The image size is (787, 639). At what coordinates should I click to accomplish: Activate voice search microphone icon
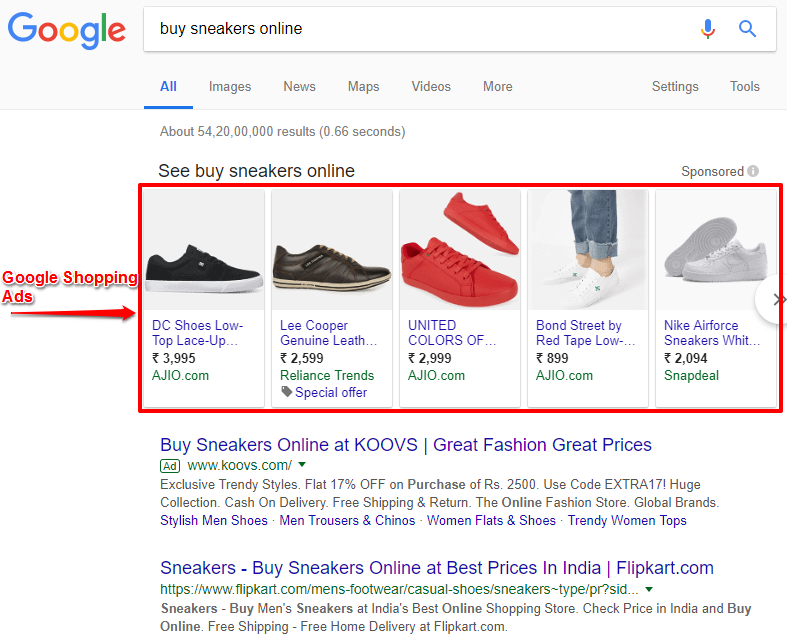(708, 29)
